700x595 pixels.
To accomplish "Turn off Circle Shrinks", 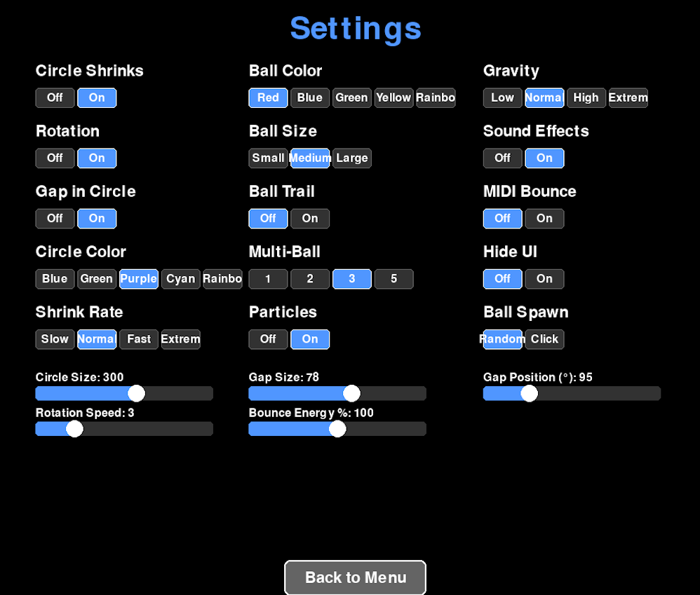I will point(55,98).
